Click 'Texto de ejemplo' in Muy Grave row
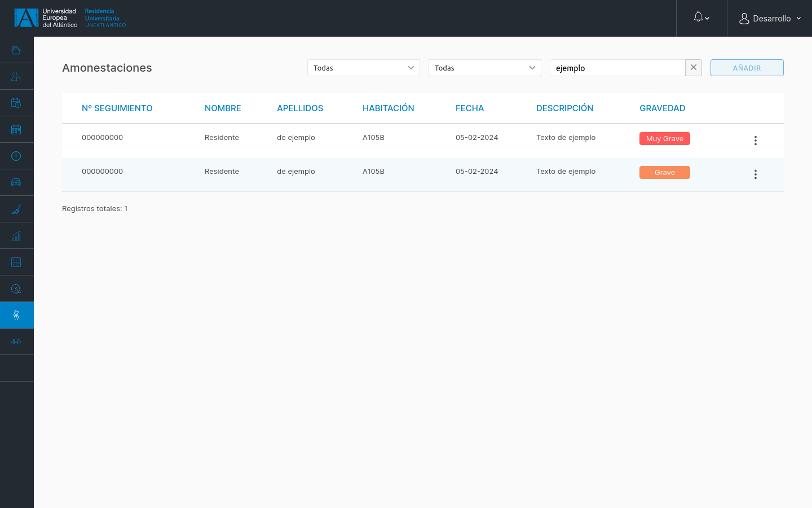The width and height of the screenshot is (812, 508). coord(566,138)
